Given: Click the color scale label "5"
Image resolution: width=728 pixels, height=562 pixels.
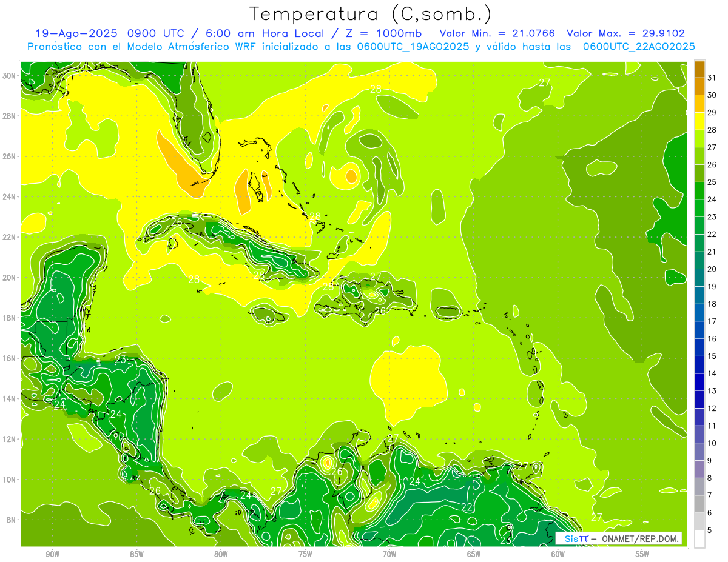Looking at the screenshot, I should point(710,530).
